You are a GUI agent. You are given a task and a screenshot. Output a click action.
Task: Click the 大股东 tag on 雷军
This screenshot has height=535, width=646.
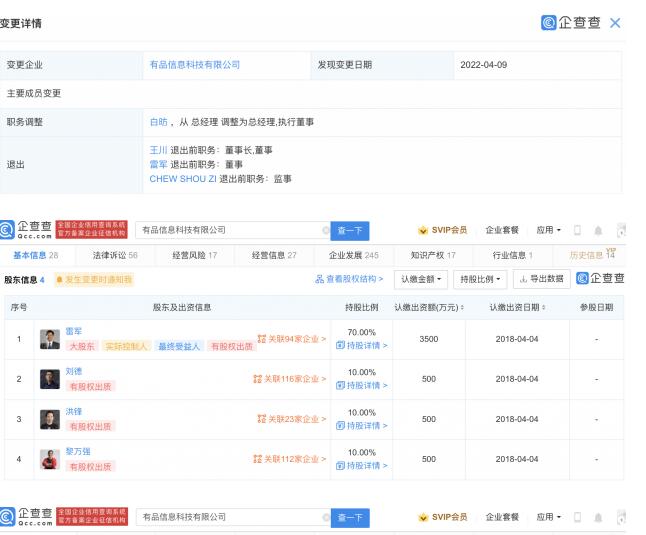pos(82,346)
